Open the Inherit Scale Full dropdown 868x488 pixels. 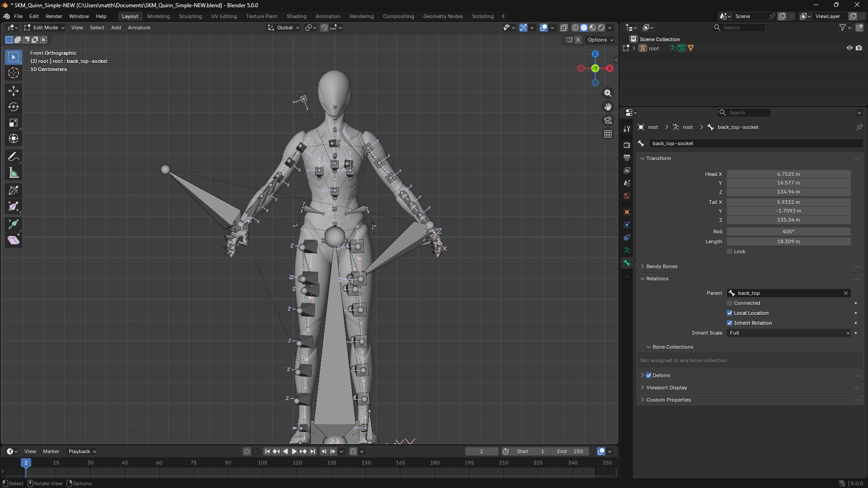click(788, 333)
